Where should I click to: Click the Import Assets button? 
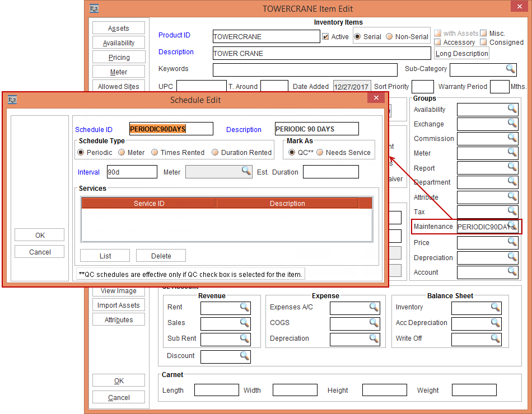119,305
